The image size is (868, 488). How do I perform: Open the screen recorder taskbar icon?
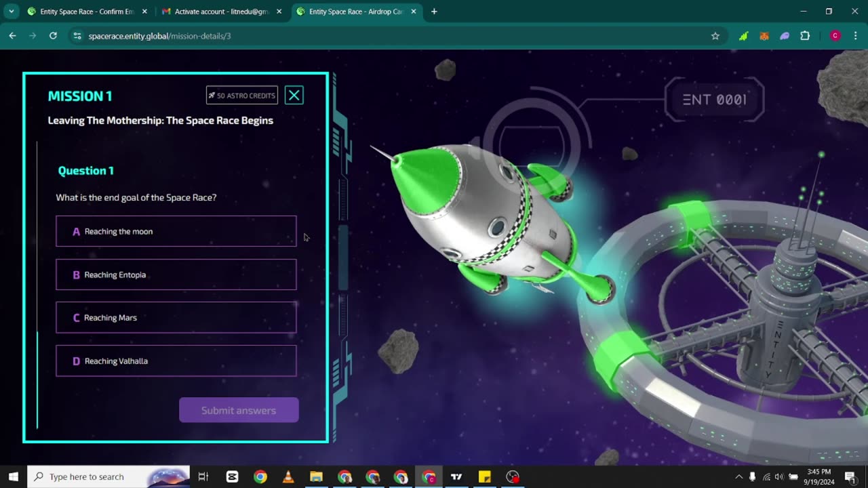click(513, 476)
